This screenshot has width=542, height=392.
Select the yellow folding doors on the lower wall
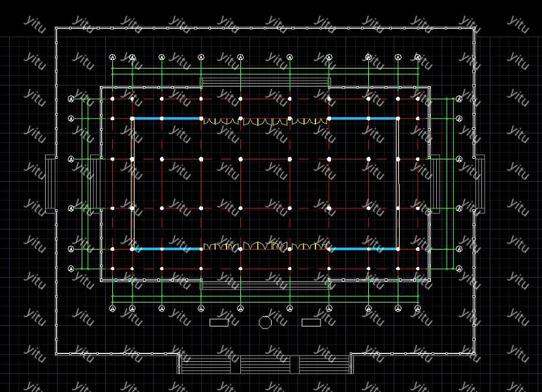point(265,246)
